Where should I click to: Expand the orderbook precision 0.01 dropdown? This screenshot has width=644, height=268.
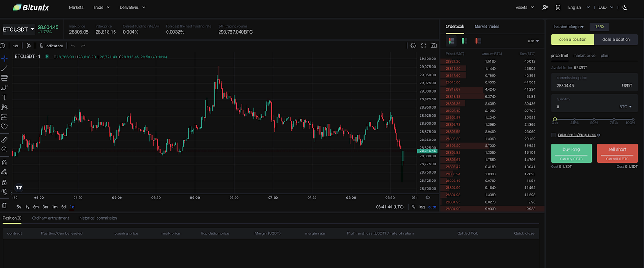click(532, 41)
